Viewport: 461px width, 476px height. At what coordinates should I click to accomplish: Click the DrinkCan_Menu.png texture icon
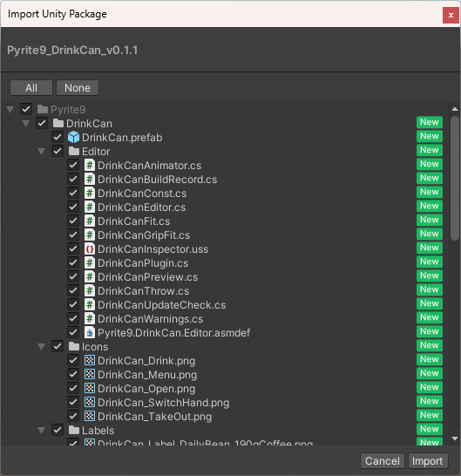[x=90, y=374]
